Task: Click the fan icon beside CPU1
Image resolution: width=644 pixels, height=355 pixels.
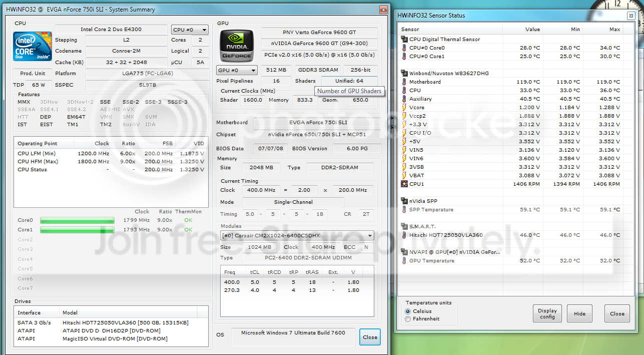Action: click(x=404, y=184)
